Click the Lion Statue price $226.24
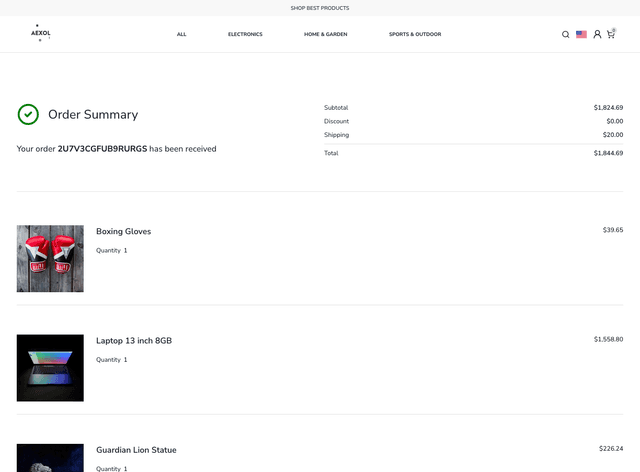 [611, 449]
